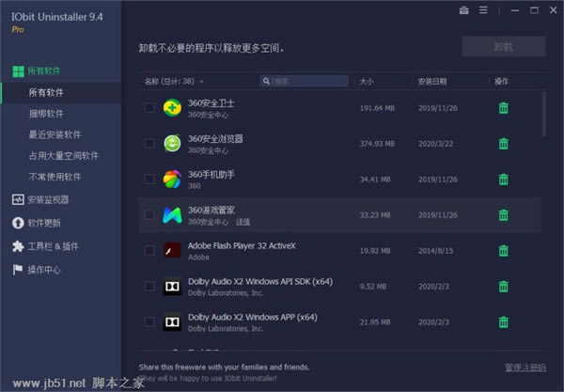Click Share this freeware message text
Image resolution: width=564 pixels, height=392 pixels.
pos(224,368)
